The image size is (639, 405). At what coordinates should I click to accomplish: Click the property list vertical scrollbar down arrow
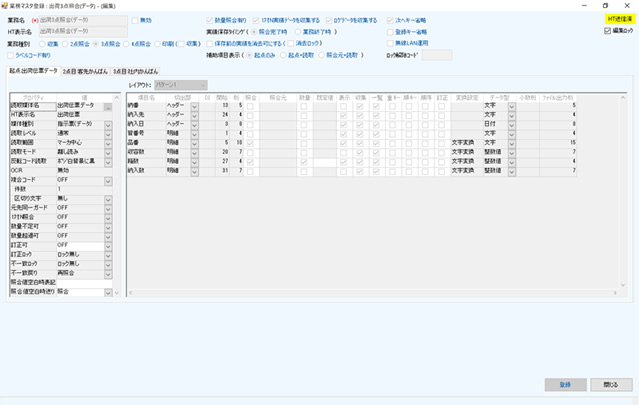point(114,294)
